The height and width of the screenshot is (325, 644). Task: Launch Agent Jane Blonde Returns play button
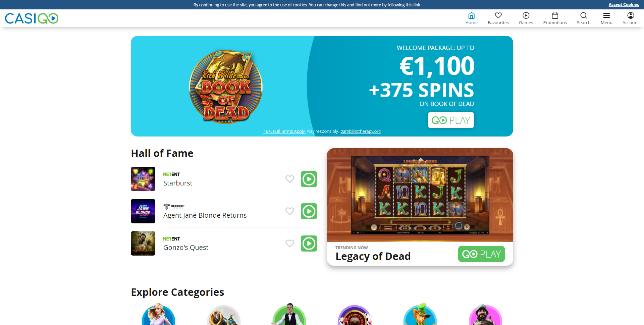(309, 211)
